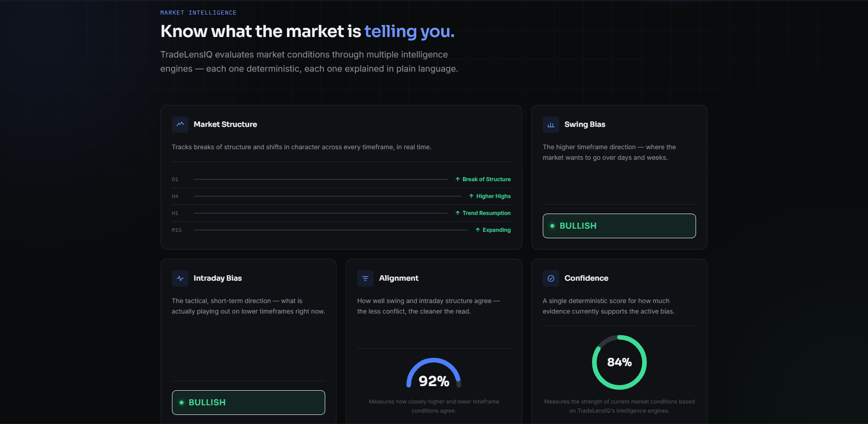Click the MARKET INTELLIGENCE section label
Image resolution: width=868 pixels, height=424 pixels.
click(198, 13)
